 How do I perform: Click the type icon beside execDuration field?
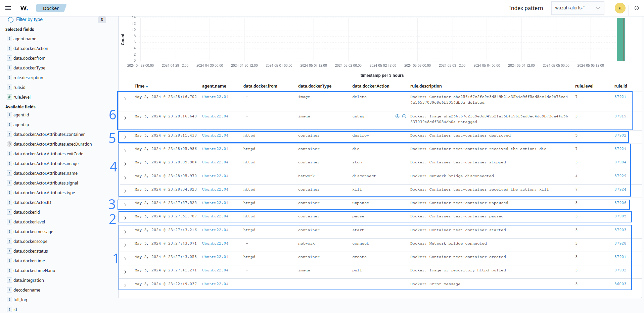click(x=9, y=144)
